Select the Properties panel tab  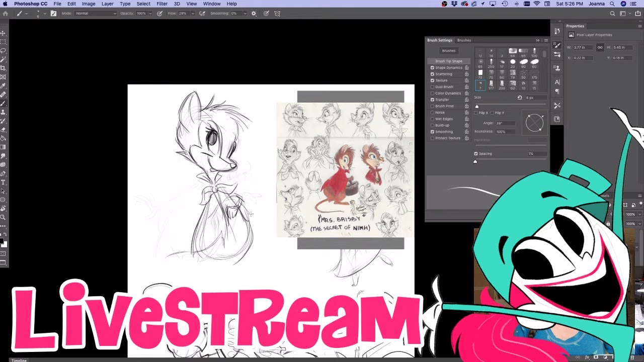[575, 26]
